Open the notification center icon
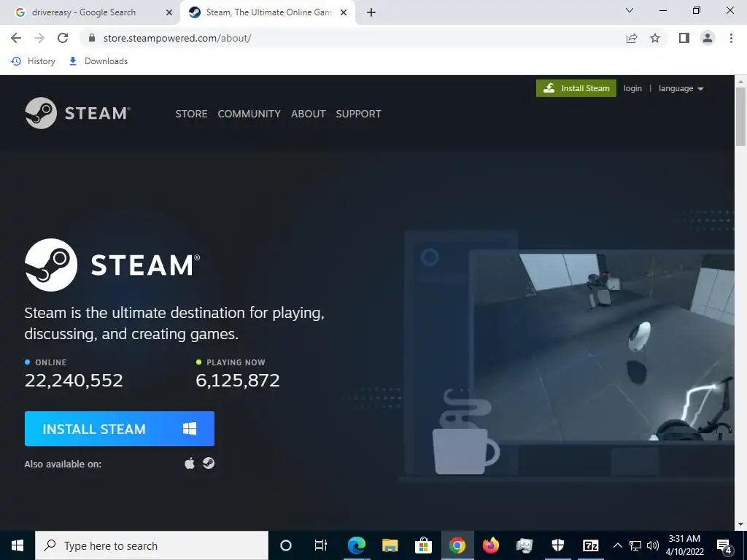Image resolution: width=747 pixels, height=560 pixels. pyautogui.click(x=724, y=545)
